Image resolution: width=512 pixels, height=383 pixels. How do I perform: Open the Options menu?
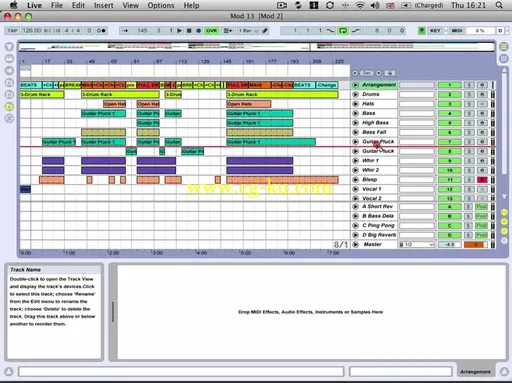[x=161, y=5]
